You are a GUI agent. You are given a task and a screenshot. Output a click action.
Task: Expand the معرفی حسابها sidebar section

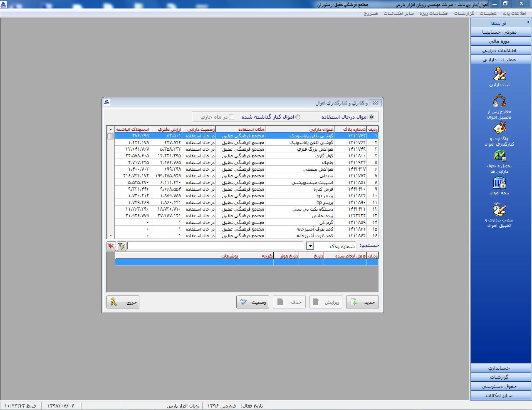point(501,32)
